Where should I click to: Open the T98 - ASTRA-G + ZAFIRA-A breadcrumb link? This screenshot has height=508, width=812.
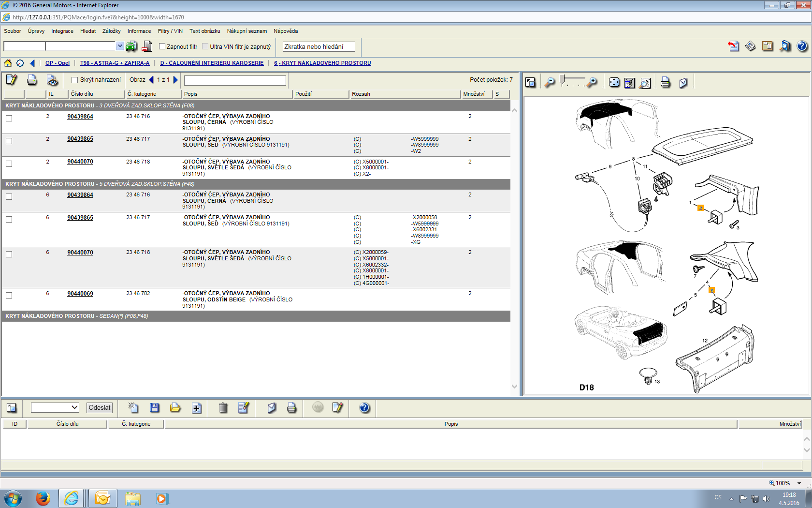pyautogui.click(x=115, y=63)
